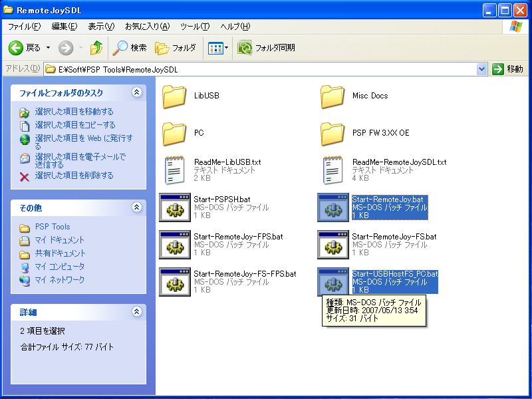Screen dimensions: 532x399
Task: Toggle the フォルダ folders pane
Action: point(176,48)
